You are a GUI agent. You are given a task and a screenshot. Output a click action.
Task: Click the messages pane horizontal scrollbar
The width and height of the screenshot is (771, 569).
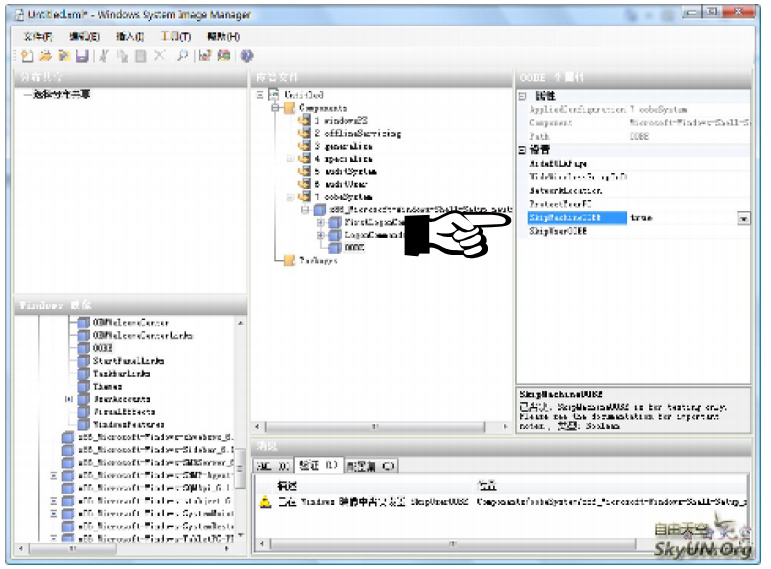click(452, 543)
